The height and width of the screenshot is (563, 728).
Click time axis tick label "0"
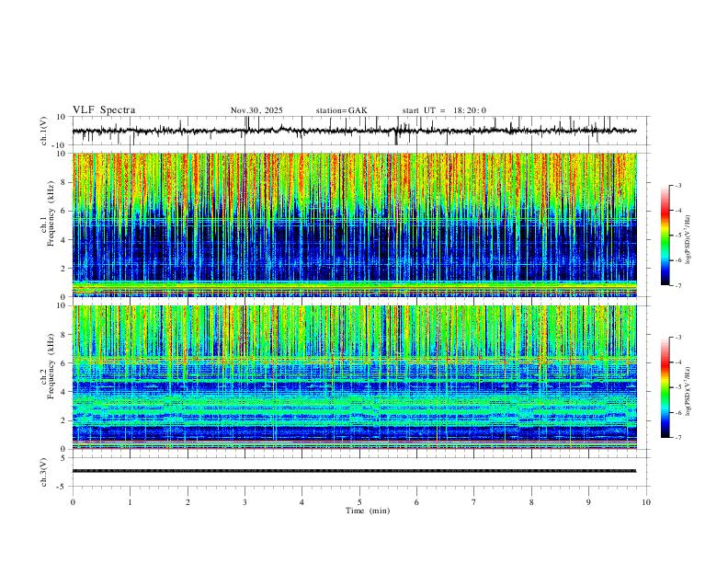(x=73, y=502)
